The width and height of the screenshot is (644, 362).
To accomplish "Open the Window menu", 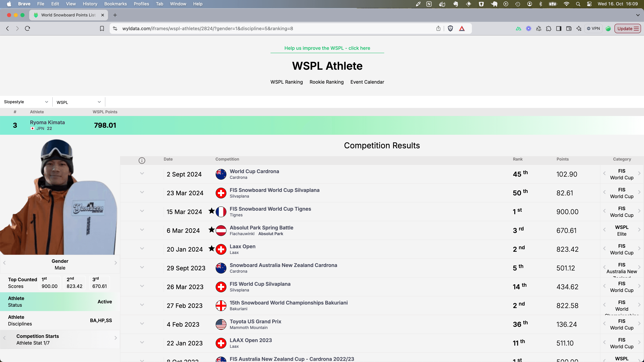I will tap(178, 4).
